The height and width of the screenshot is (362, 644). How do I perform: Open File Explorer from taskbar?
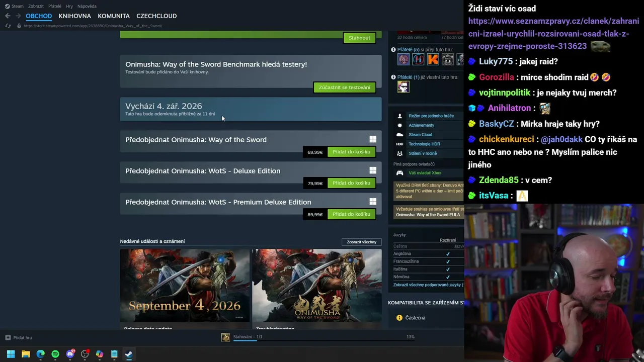click(x=26, y=354)
